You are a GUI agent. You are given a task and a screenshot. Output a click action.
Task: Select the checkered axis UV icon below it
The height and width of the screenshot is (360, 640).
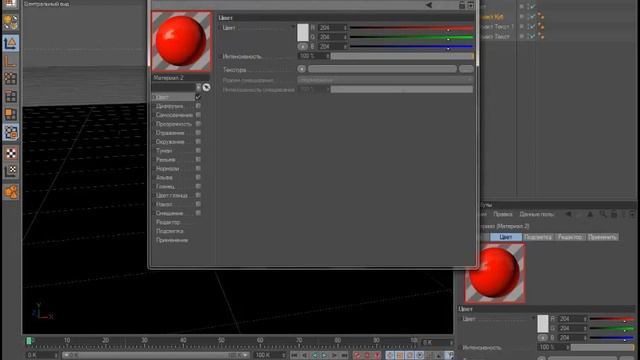pos(10,171)
